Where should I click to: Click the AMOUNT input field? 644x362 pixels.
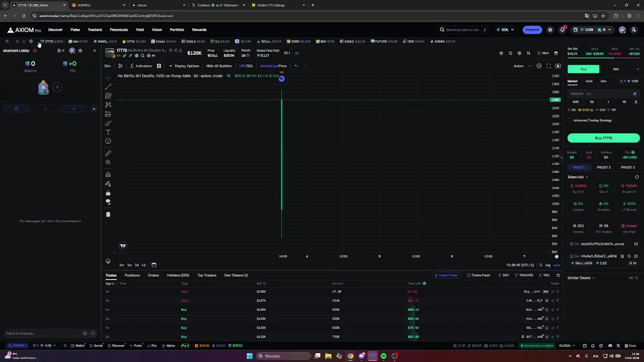[x=604, y=94]
